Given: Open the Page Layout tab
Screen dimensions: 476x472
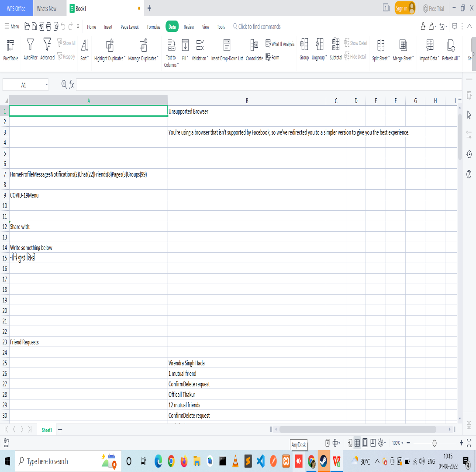Looking at the screenshot, I should pos(130,27).
